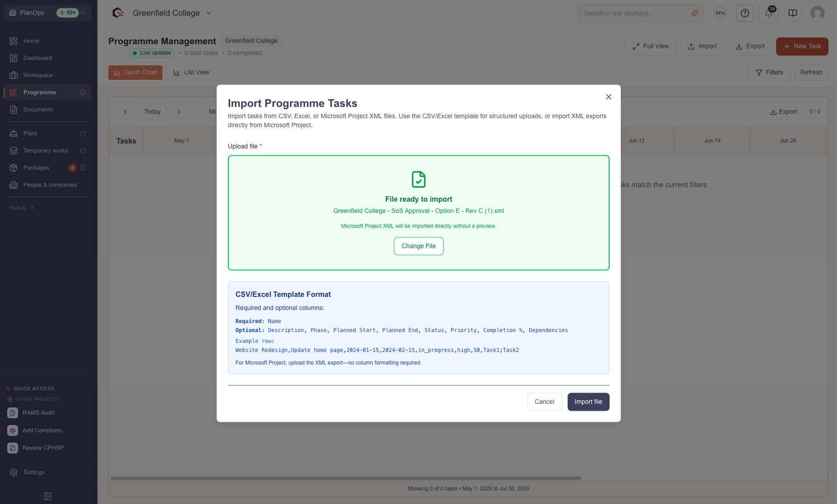Screen dimensions: 837x504
Task: Switch to the Gantt Chart tab
Action: click(135, 73)
